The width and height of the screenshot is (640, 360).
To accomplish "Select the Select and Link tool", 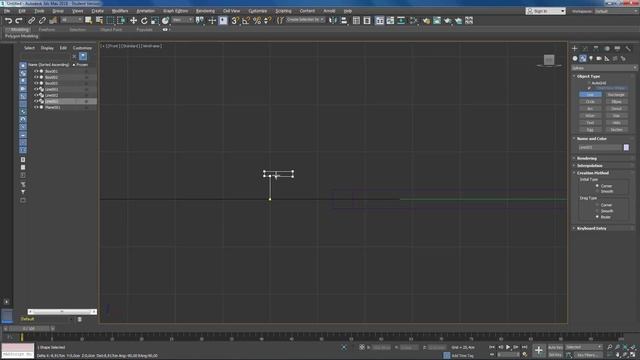I will [31, 20].
